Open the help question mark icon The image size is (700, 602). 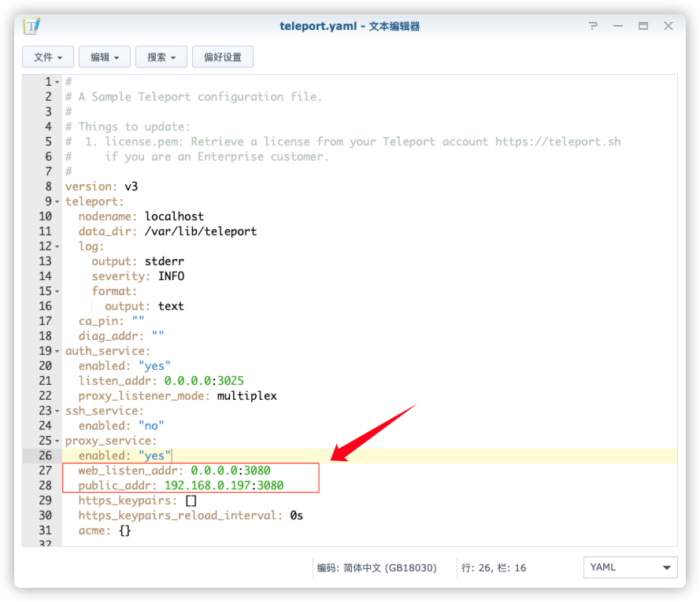pos(593,26)
